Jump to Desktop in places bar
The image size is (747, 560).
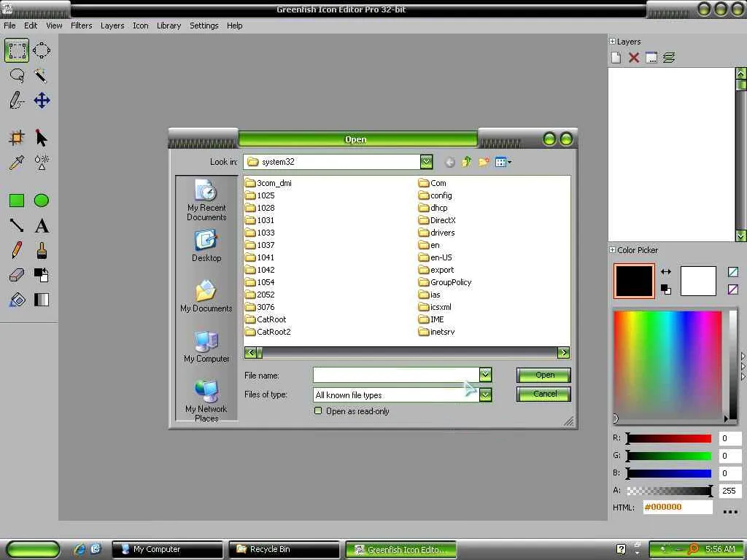[206, 246]
